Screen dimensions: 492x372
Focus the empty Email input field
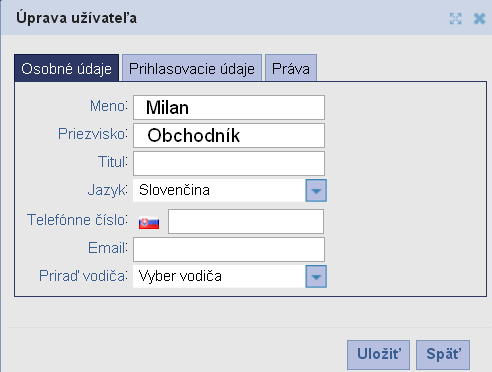[229, 249]
